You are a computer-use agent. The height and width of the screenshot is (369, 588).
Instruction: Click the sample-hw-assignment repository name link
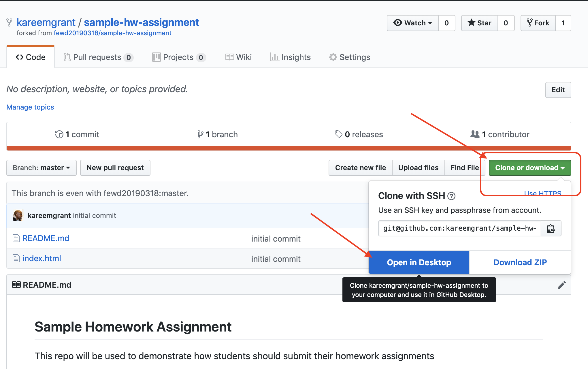tap(141, 22)
